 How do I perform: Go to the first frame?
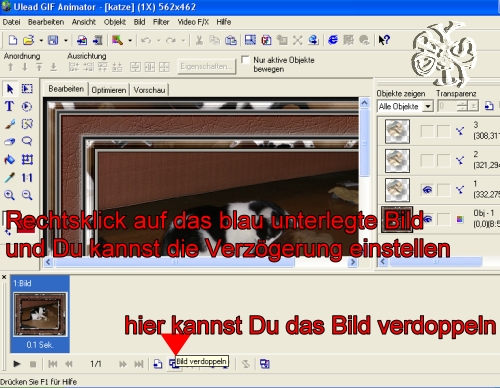pos(53,364)
